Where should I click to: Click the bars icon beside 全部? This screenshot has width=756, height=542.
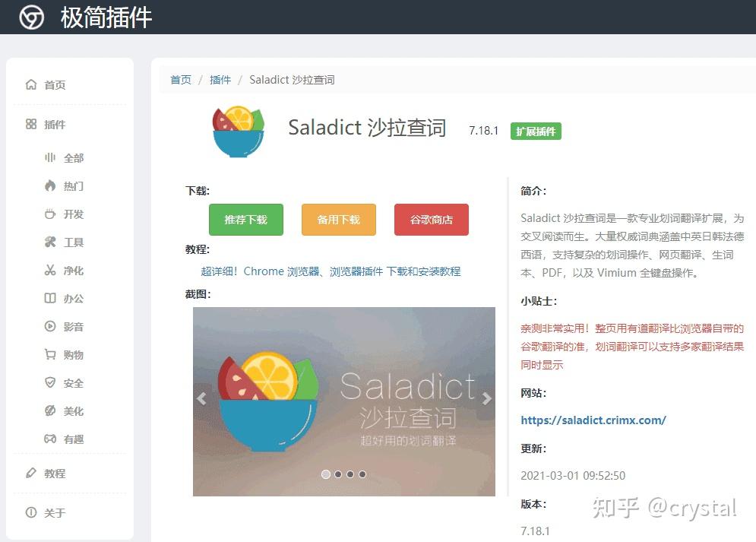50,157
